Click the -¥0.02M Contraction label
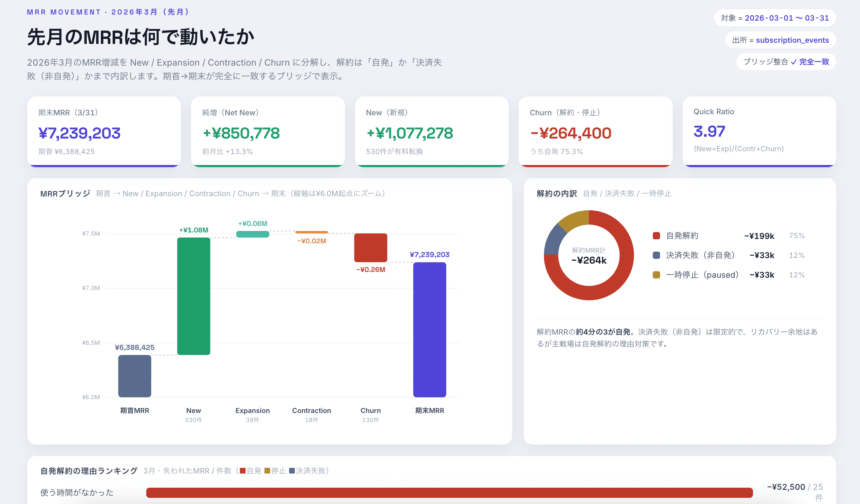The image size is (860, 504). pyautogui.click(x=312, y=241)
